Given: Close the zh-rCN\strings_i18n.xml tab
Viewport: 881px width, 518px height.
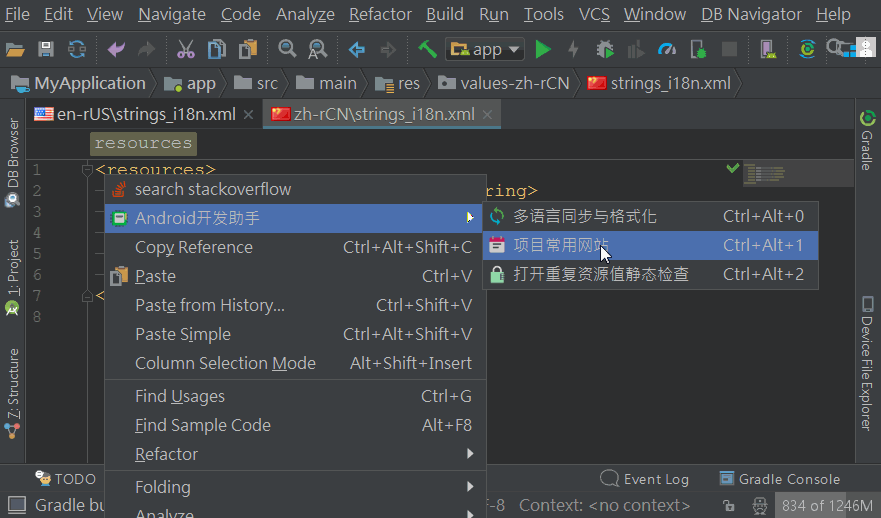Looking at the screenshot, I should point(487,115).
